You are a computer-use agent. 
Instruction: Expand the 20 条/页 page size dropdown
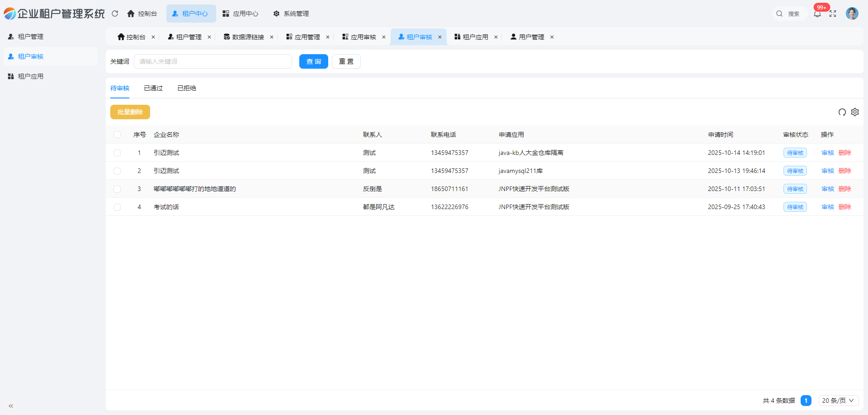click(x=838, y=401)
